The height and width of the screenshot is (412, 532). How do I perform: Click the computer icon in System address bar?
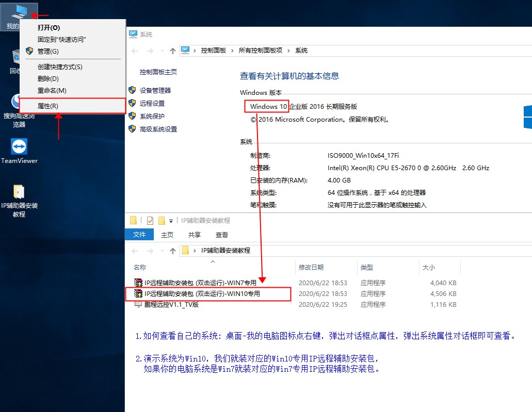[x=185, y=50]
